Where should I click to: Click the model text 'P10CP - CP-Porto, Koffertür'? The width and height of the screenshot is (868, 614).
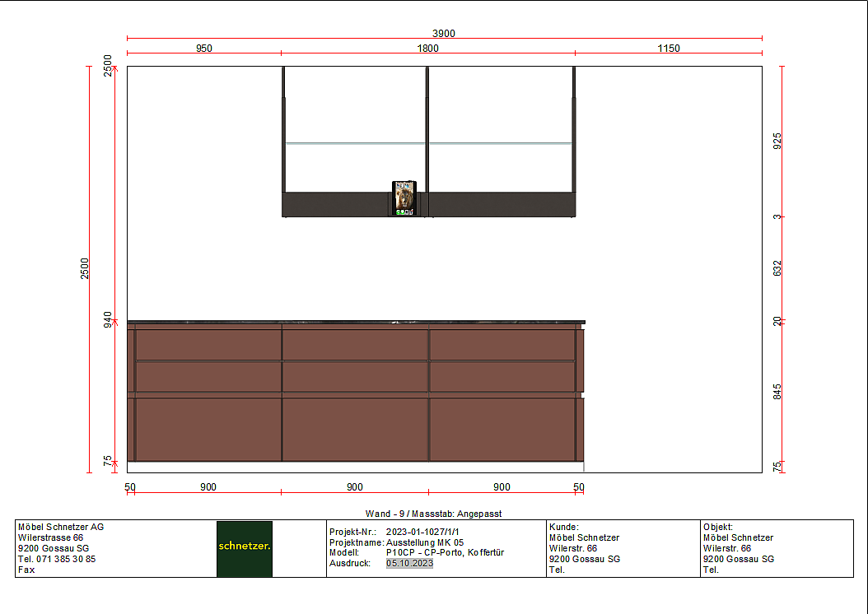[x=445, y=552]
